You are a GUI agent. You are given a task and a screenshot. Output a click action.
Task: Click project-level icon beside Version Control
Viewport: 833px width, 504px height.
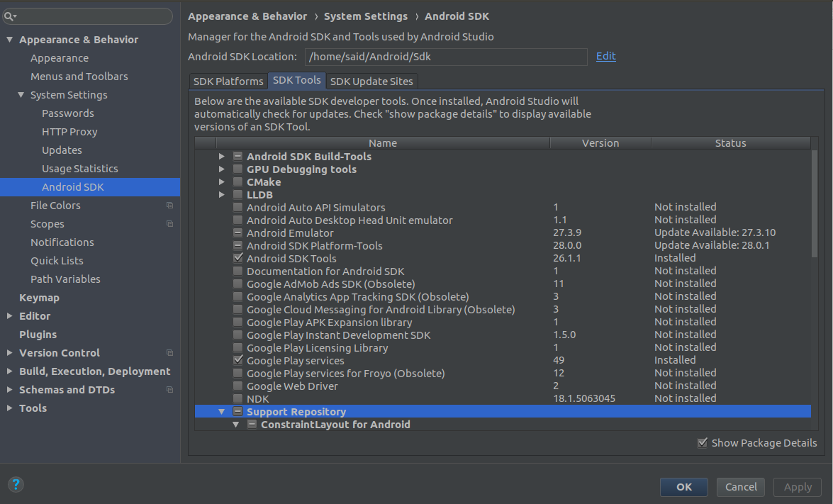click(x=169, y=353)
